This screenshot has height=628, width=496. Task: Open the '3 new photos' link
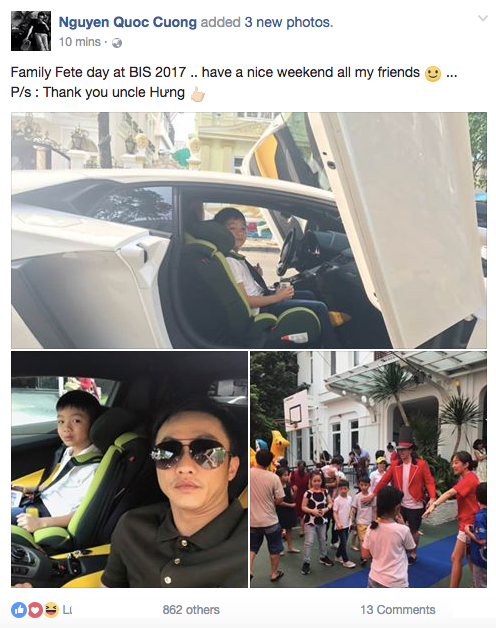(288, 22)
